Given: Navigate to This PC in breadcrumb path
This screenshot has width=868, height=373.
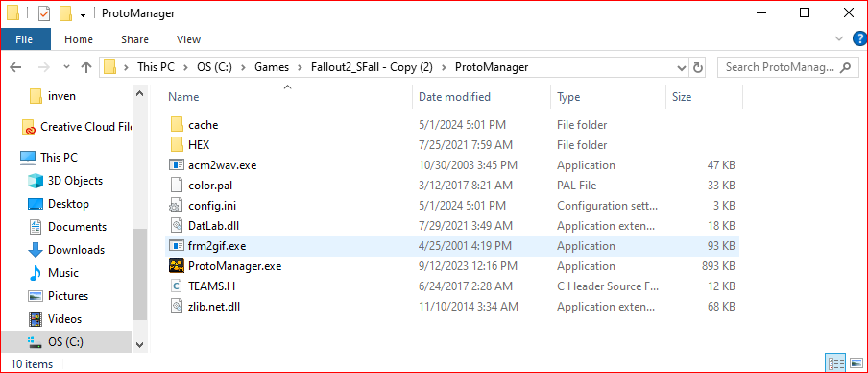Looking at the screenshot, I should coord(156,67).
